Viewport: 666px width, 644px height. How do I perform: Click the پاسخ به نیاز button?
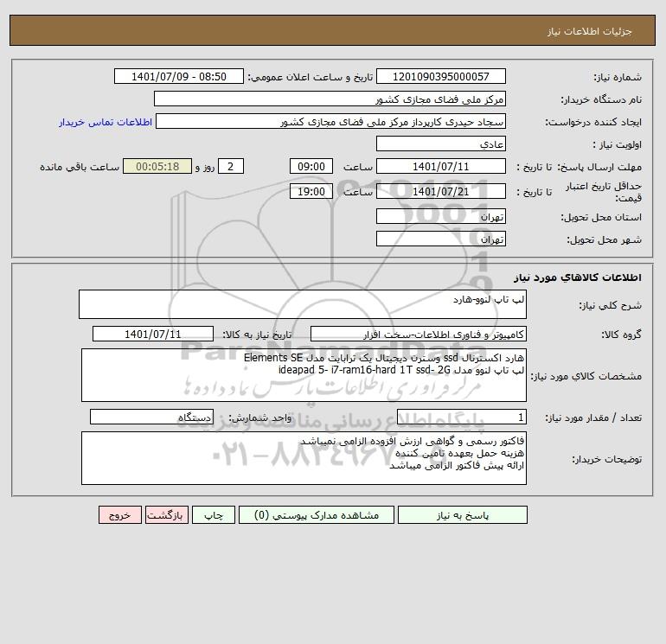[462, 515]
